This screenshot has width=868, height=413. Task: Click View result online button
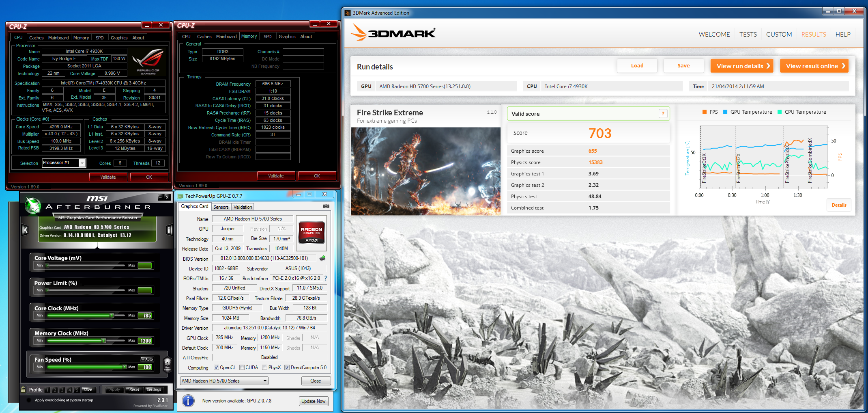point(814,66)
